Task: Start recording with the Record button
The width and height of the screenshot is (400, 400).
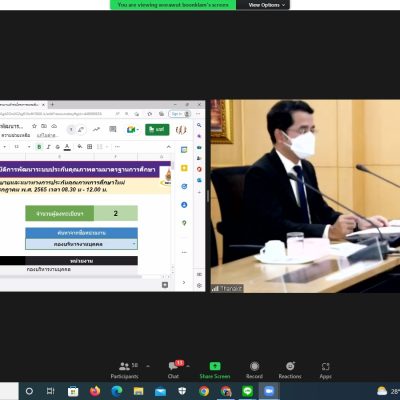Action: [x=254, y=370]
